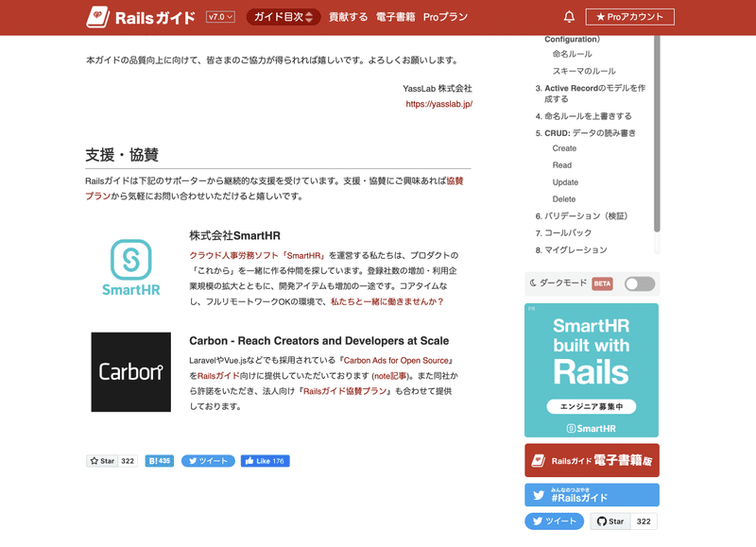
Task: Click the Hatena bookmark B! 435 button
Action: point(159,461)
